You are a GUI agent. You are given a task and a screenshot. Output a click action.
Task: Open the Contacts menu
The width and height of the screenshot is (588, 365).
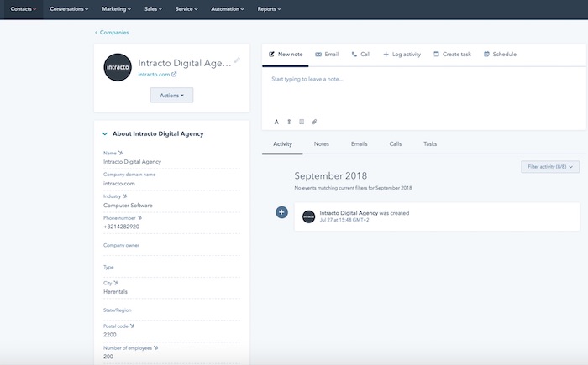24,9
